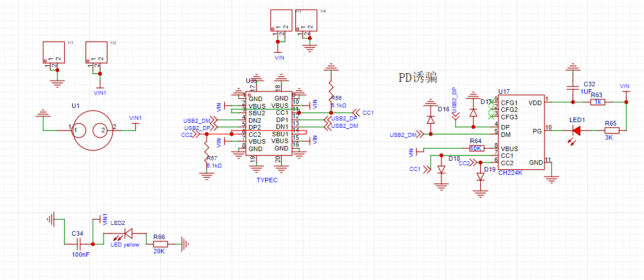Screen dimensions: 644x280
Task: Click the '3K' value of R65
Action: [x=609, y=138]
